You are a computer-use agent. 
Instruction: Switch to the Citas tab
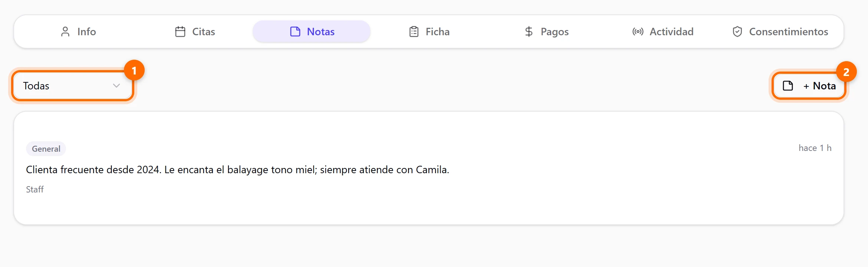pos(195,32)
